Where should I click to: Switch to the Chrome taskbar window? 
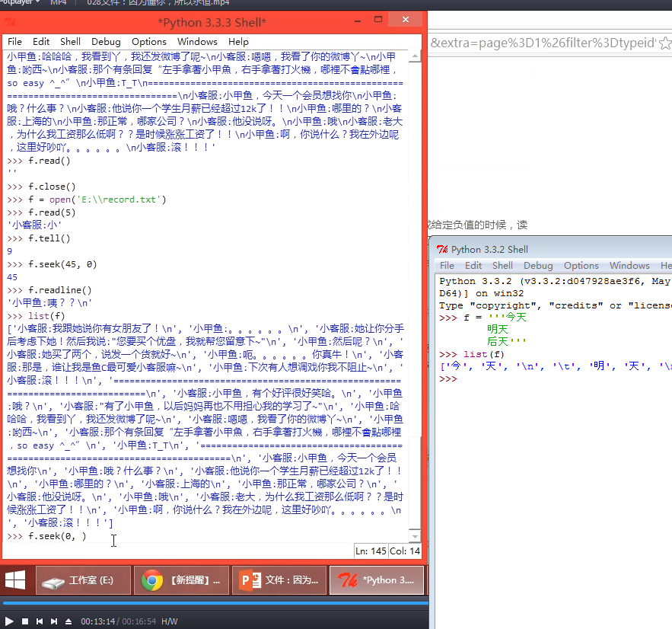(x=181, y=580)
